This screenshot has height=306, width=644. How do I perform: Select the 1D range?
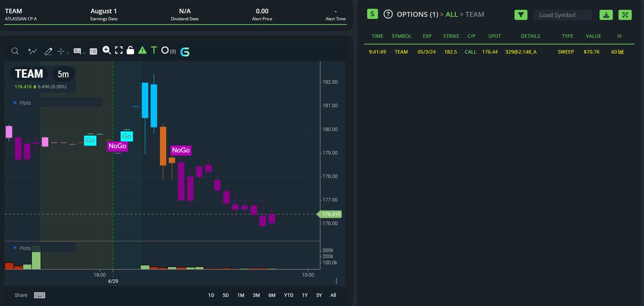click(211, 295)
